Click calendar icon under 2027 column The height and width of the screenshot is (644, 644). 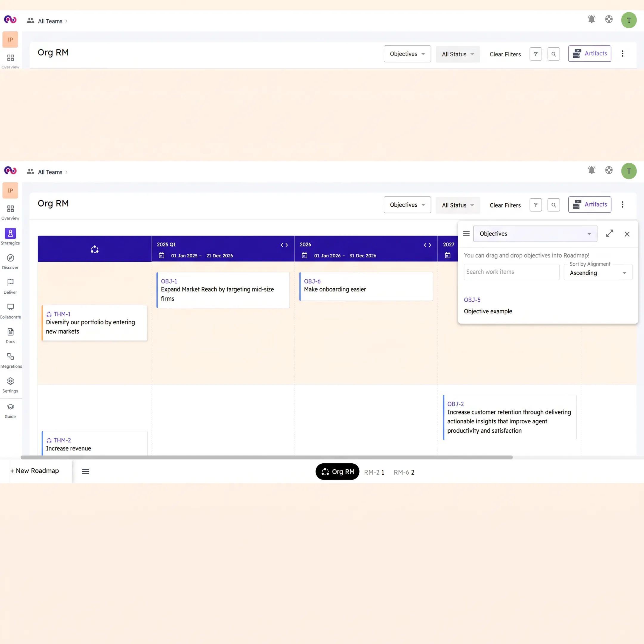coord(448,255)
